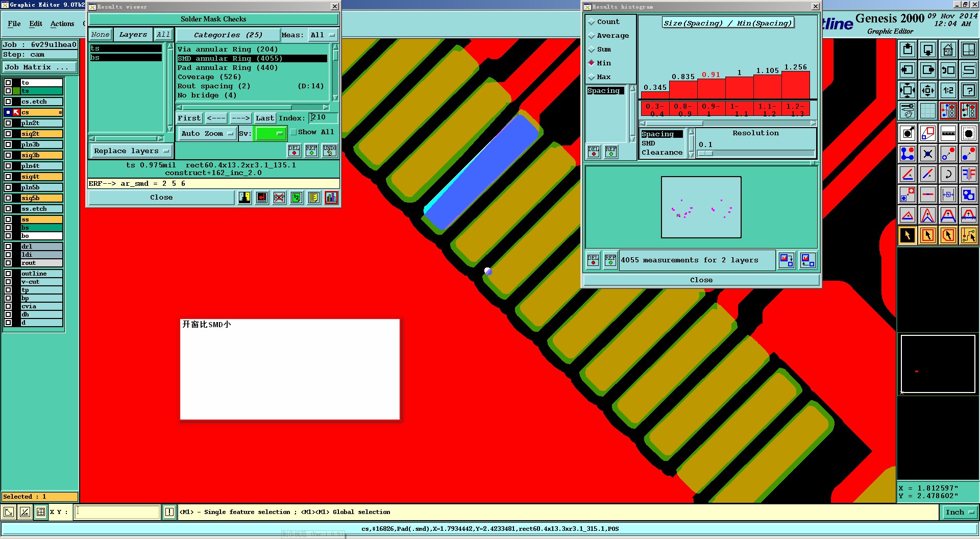Open the green Sv color dropdown

tap(271, 134)
